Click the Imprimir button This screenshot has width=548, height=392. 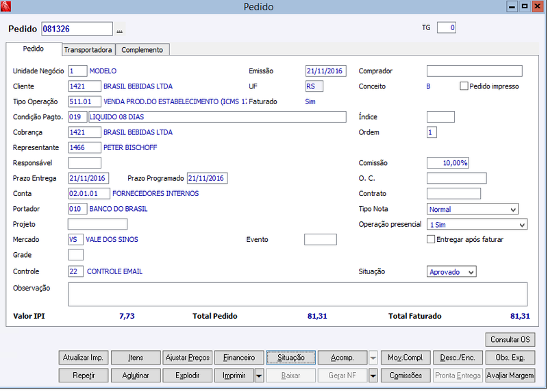(234, 376)
